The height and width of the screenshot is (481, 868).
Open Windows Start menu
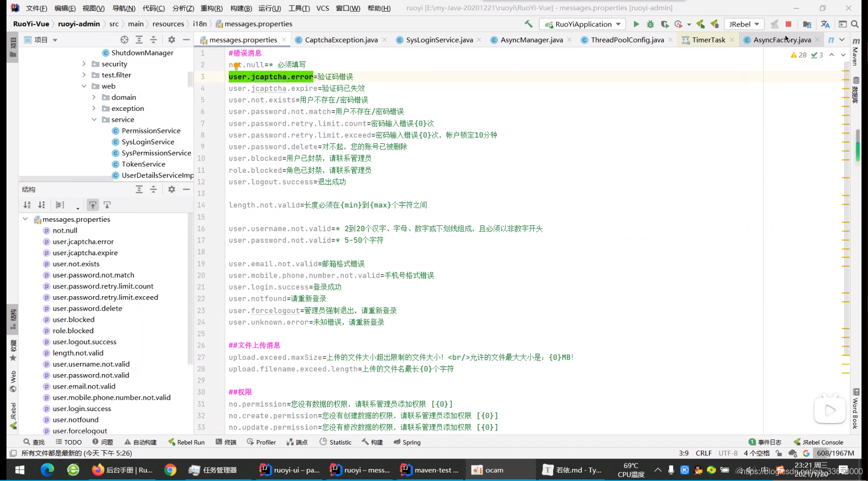click(x=20, y=470)
